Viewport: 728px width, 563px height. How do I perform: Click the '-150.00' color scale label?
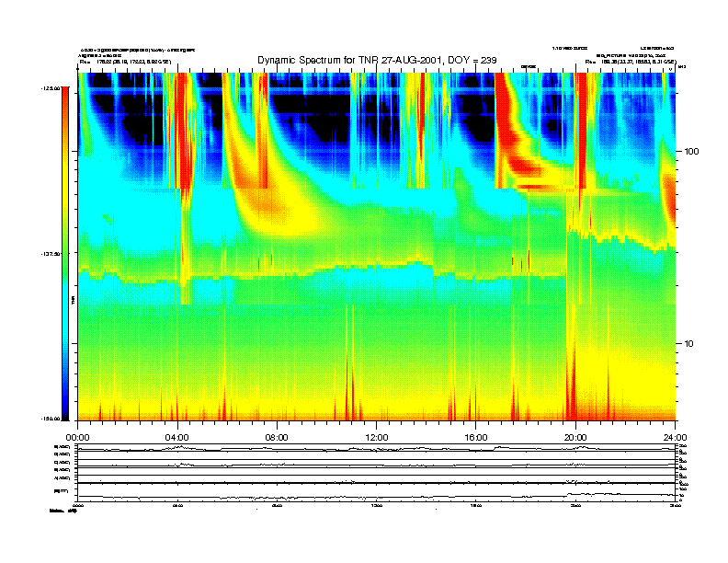pos(51,419)
